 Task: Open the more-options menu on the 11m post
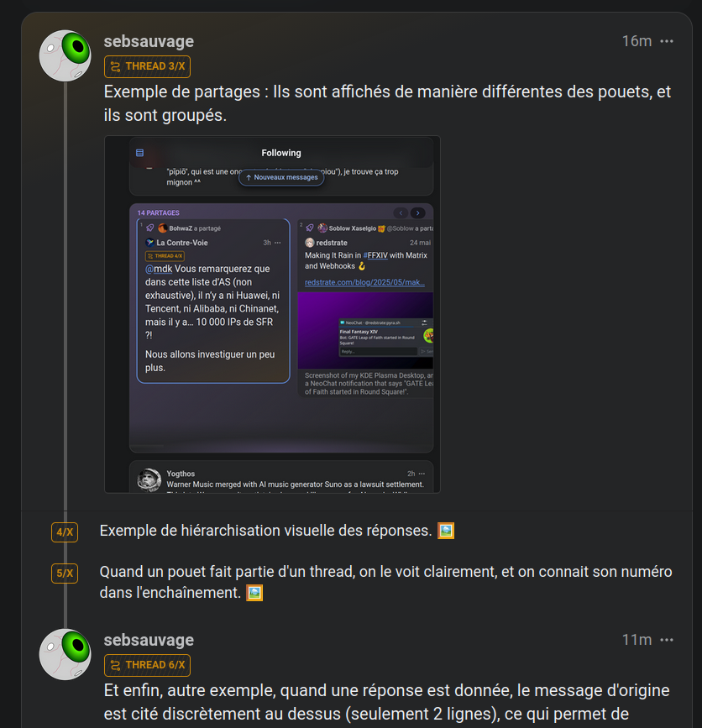pyautogui.click(x=667, y=640)
